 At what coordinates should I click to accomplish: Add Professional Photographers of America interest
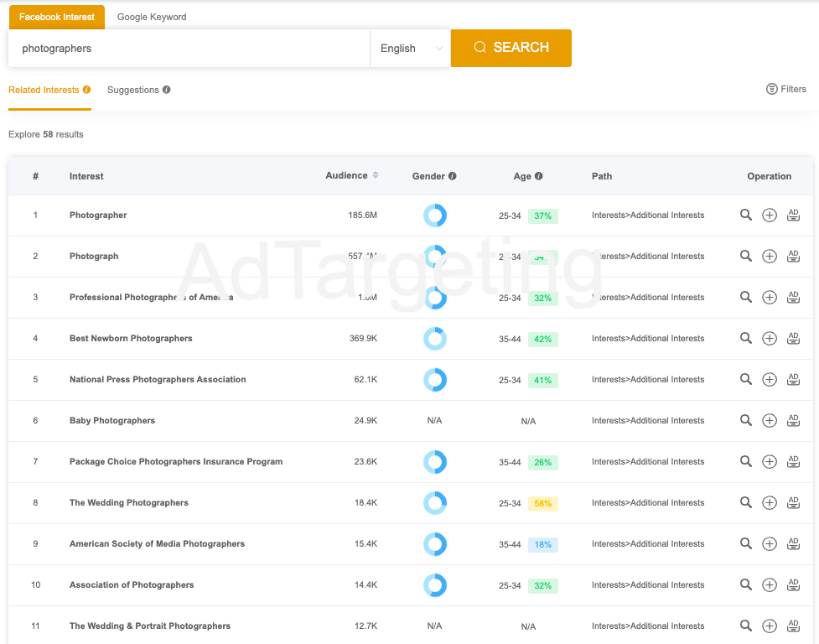point(770,297)
